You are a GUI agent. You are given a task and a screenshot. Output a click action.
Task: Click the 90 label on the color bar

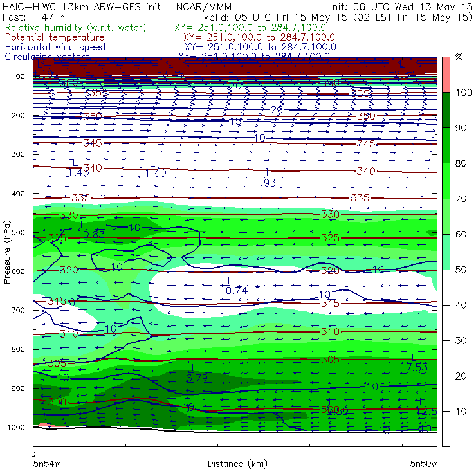pyautogui.click(x=461, y=128)
